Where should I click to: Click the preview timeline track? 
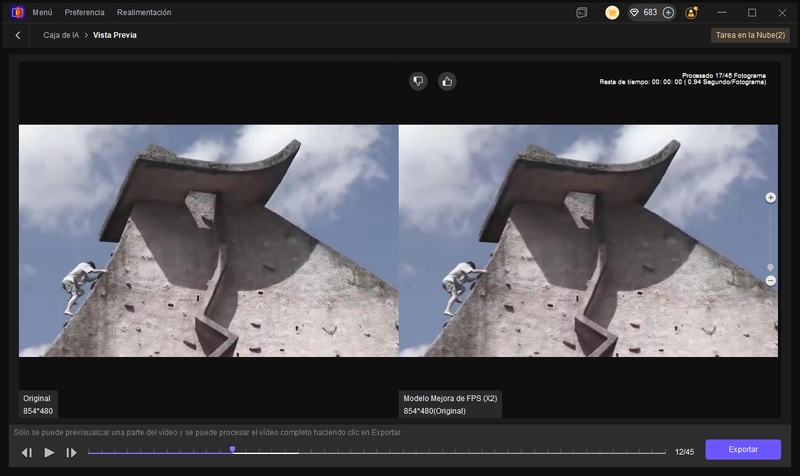pos(377,452)
